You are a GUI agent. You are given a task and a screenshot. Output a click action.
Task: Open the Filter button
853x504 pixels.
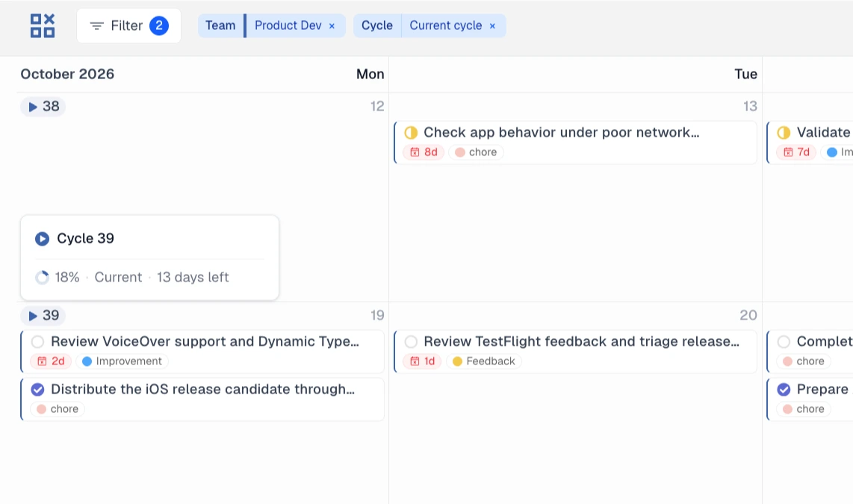click(x=129, y=25)
